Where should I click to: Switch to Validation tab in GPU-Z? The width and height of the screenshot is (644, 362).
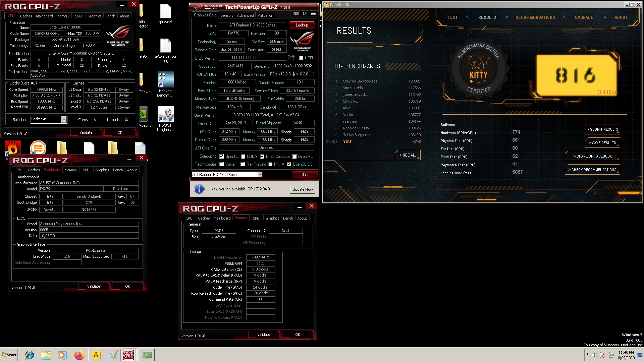point(265,15)
